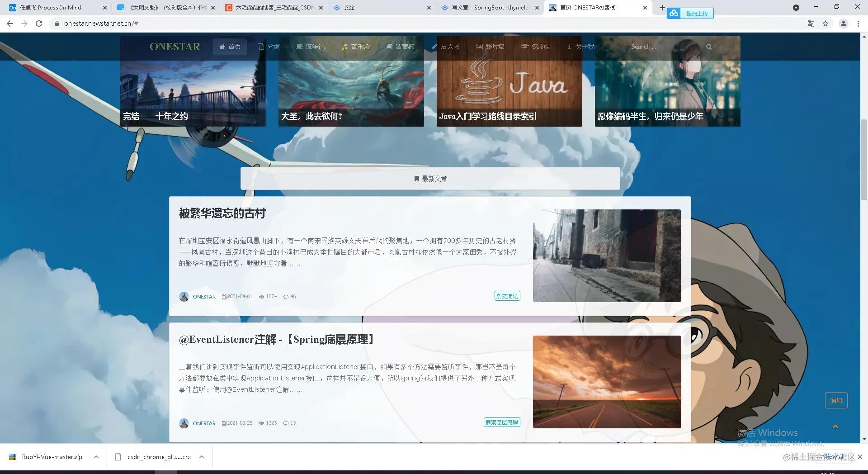Click the comment count 46 on the first article
The width and height of the screenshot is (868, 474).
(290, 297)
